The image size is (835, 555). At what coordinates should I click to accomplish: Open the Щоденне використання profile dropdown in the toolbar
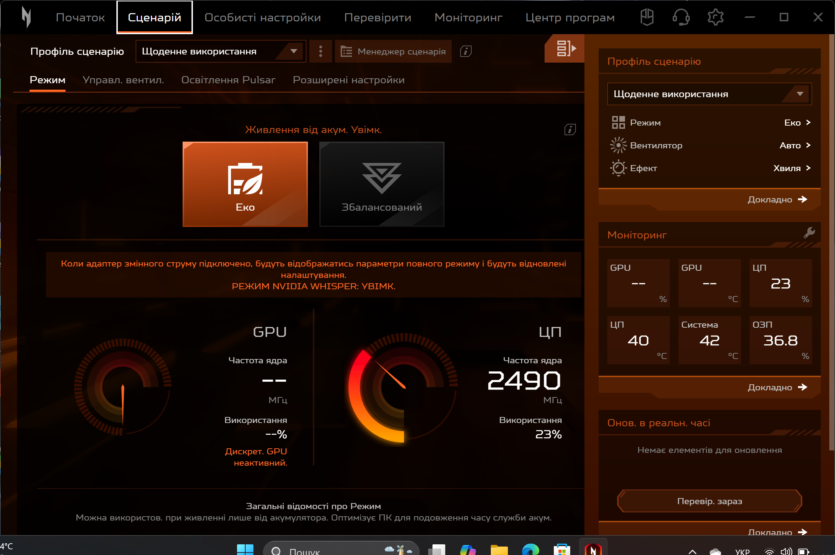click(220, 52)
